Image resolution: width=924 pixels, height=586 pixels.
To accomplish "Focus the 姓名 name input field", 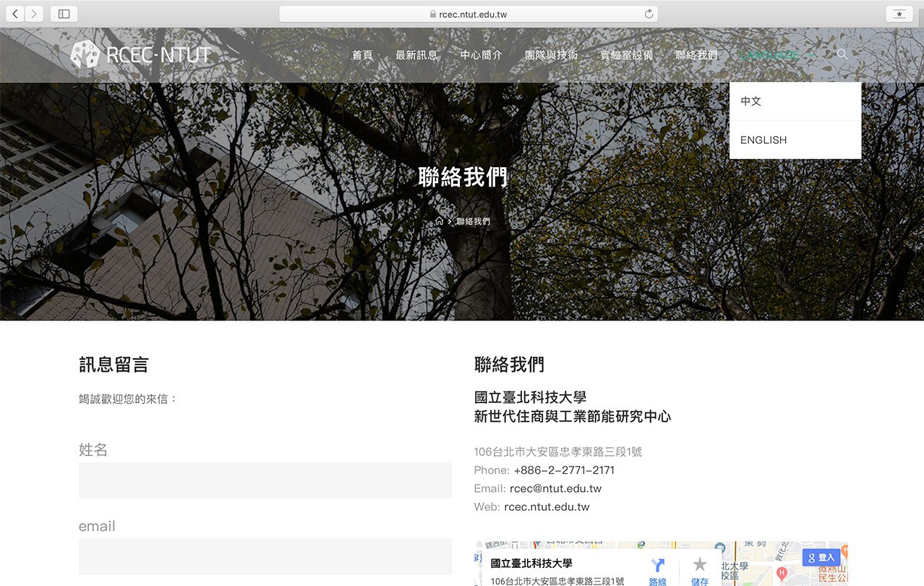I will (x=265, y=480).
